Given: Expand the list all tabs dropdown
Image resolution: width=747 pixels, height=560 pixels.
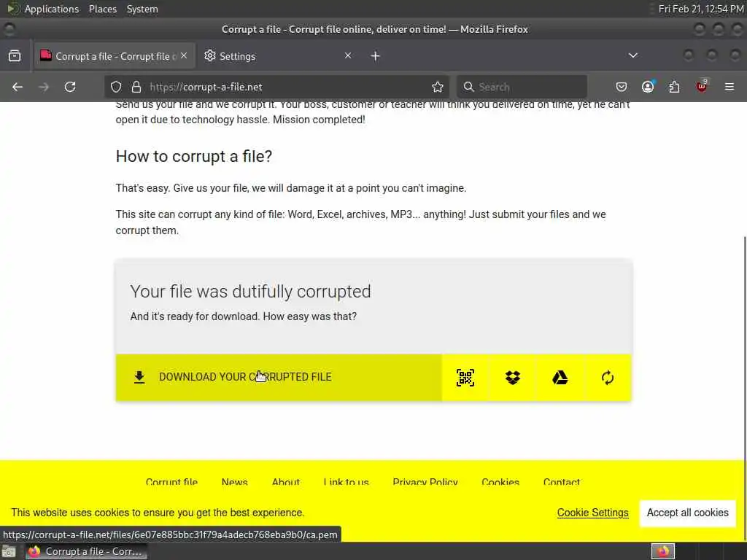Looking at the screenshot, I should point(632,55).
